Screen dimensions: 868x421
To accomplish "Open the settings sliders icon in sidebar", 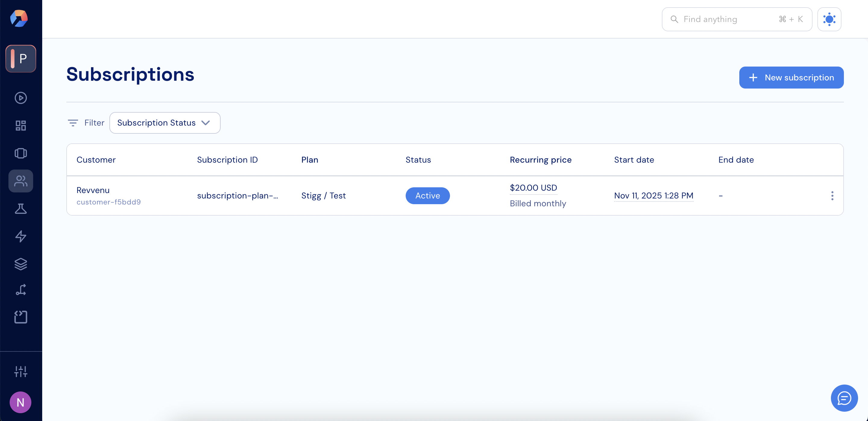I will (20, 372).
